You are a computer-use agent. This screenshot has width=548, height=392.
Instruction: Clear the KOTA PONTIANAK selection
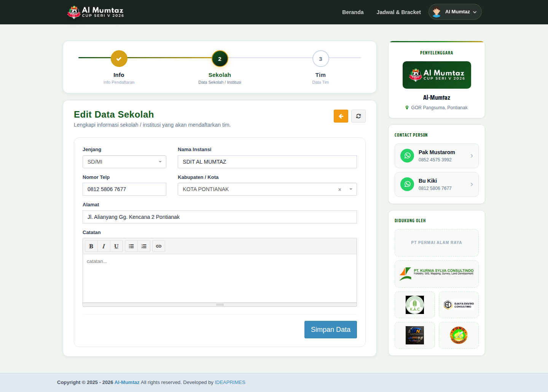[340, 190]
